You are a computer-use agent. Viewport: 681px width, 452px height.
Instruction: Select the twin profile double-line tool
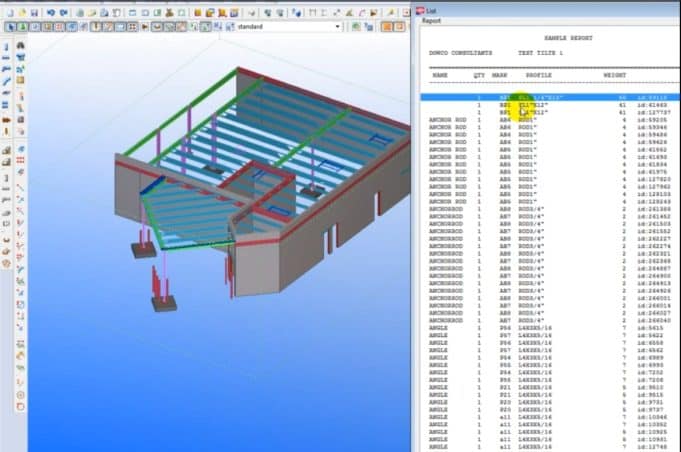(6, 105)
